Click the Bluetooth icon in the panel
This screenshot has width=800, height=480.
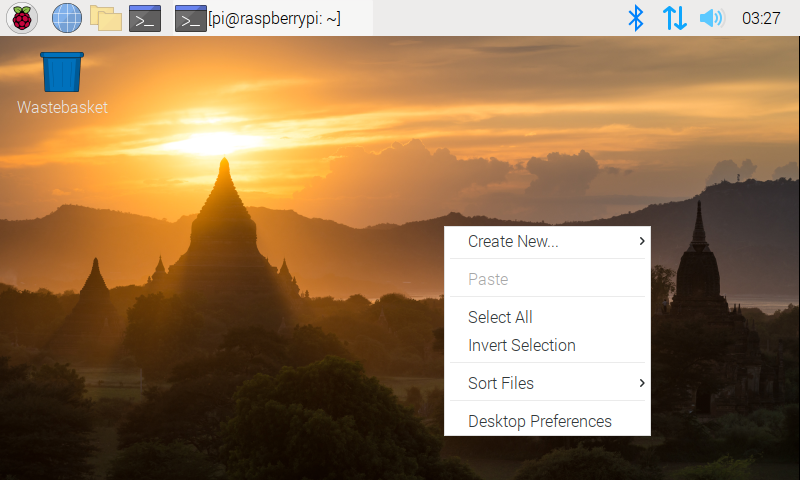click(634, 18)
